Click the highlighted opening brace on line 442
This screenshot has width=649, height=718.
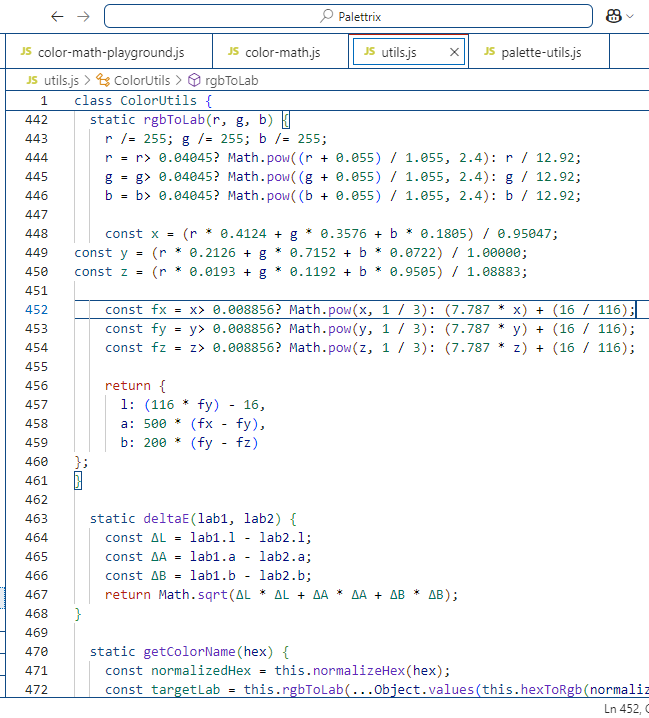pos(285,120)
